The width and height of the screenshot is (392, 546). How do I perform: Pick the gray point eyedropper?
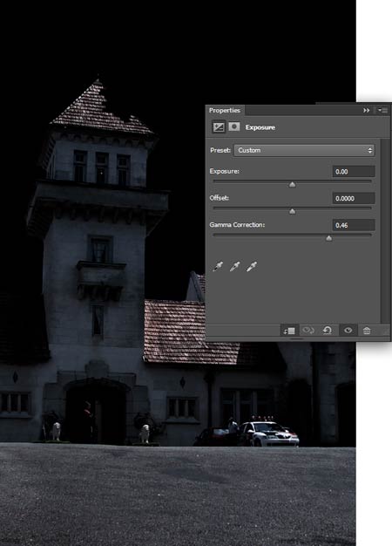[235, 267]
